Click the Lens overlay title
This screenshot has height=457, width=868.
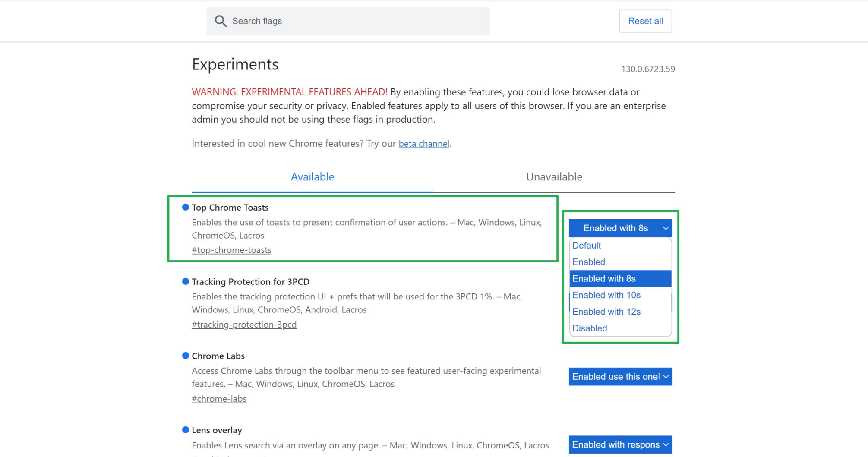pyautogui.click(x=217, y=430)
